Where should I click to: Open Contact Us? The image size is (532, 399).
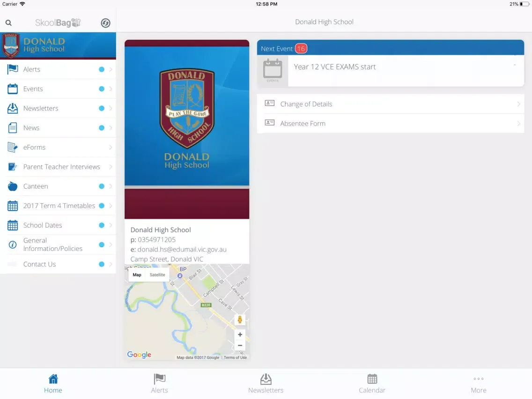pyautogui.click(x=58, y=264)
